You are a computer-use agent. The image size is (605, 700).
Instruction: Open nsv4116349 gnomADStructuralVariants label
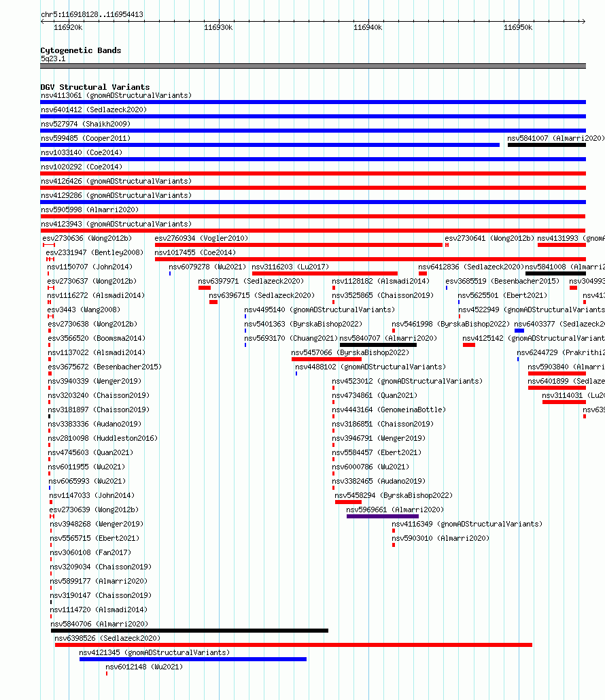tap(467, 524)
